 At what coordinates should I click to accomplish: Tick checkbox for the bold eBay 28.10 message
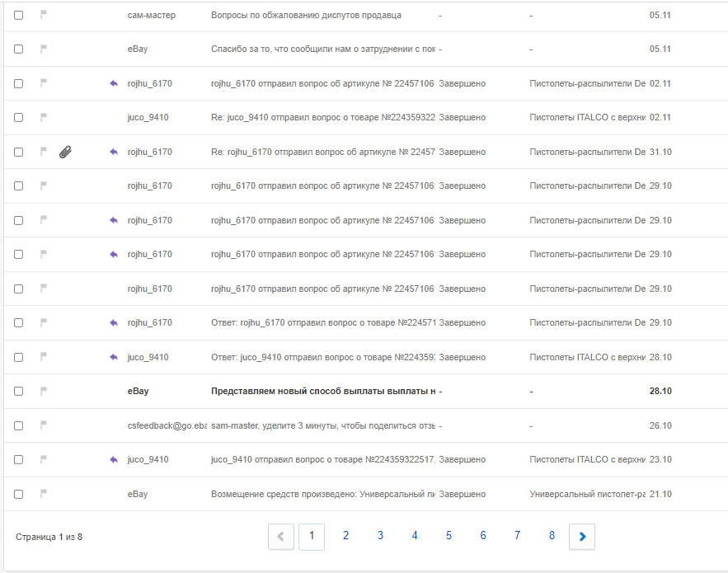pyautogui.click(x=19, y=391)
